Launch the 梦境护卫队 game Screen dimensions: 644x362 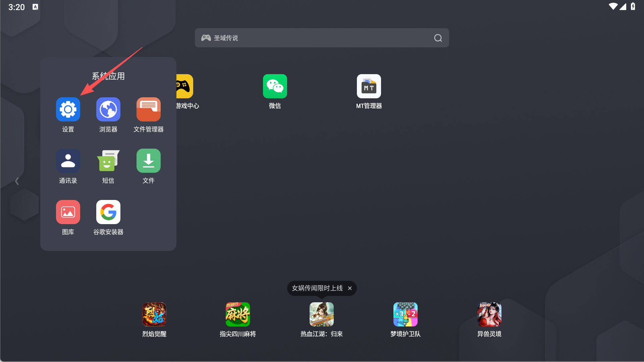(x=405, y=314)
